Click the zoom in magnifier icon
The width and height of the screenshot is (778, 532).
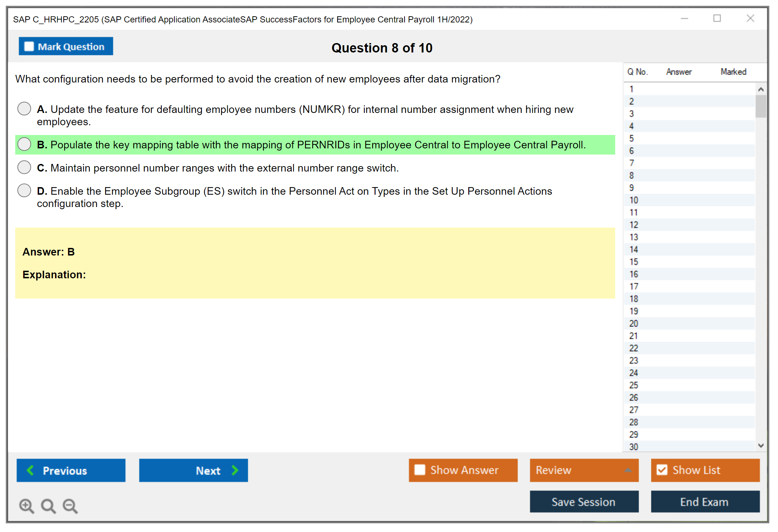(x=26, y=506)
